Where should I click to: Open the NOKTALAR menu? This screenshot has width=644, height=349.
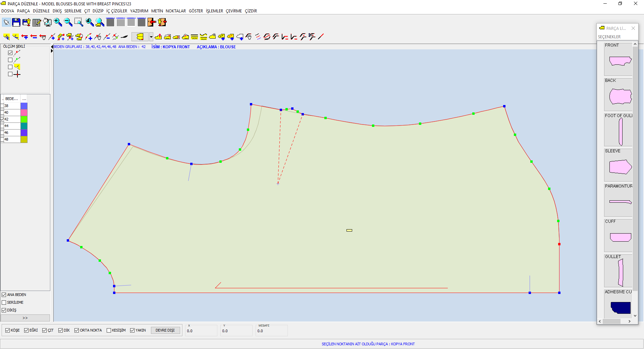click(x=175, y=11)
